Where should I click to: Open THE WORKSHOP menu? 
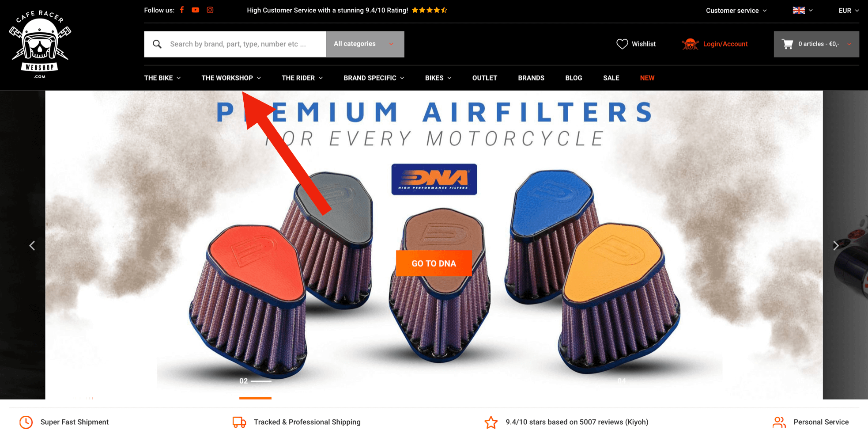point(231,78)
